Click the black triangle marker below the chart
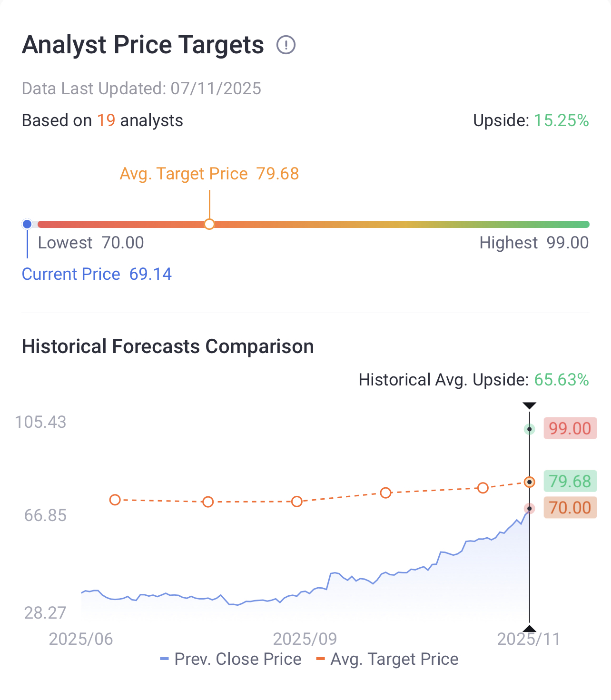611x700 pixels. coord(529,629)
